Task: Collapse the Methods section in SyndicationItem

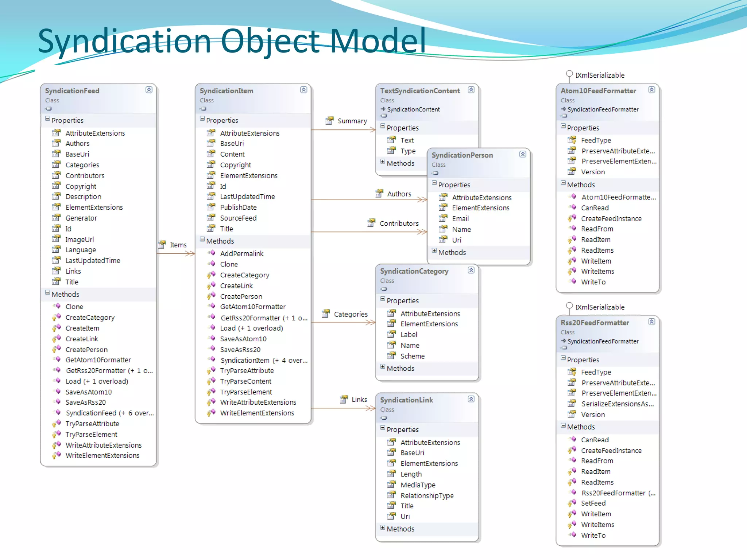Action: 202,240
